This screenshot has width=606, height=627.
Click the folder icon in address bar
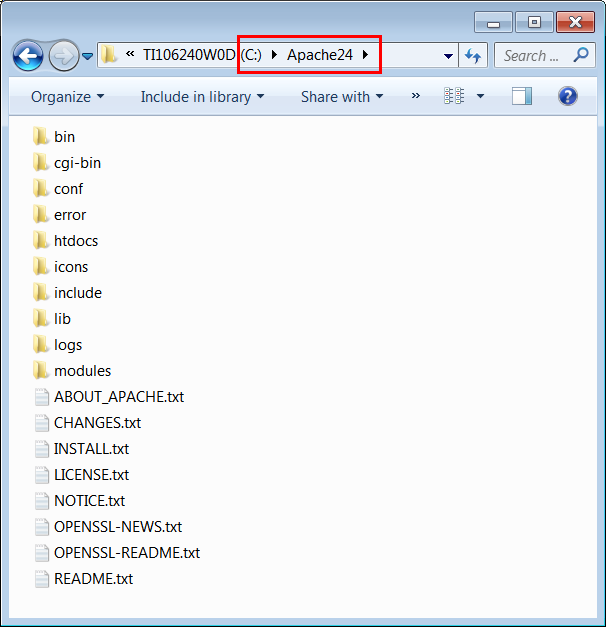click(108, 55)
